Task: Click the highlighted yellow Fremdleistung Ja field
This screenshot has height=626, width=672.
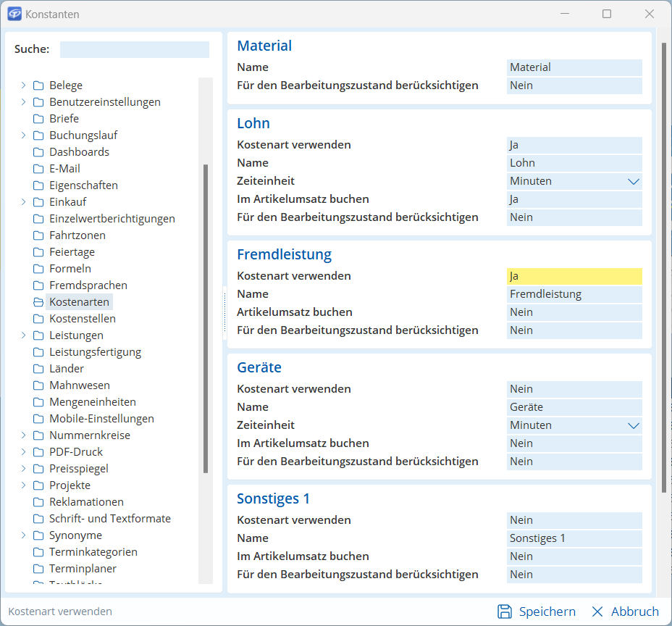Action: coord(574,276)
